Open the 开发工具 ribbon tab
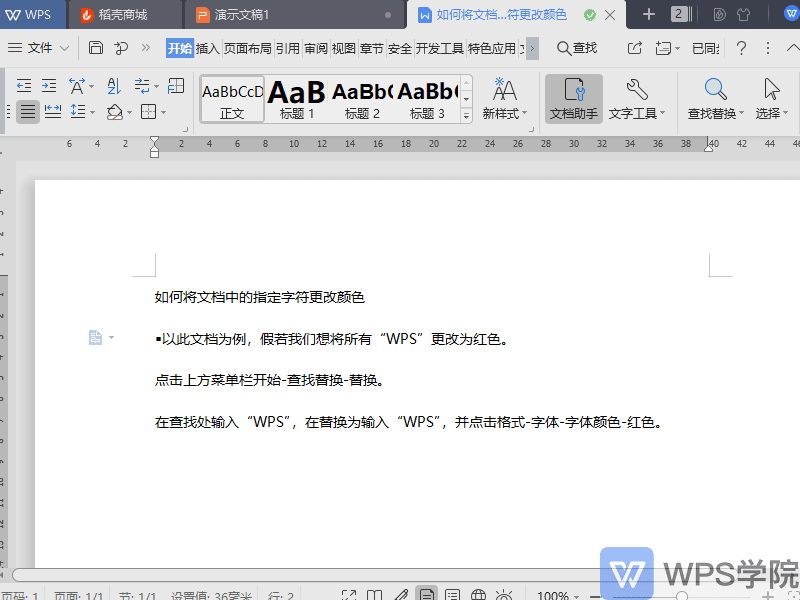 [439, 48]
